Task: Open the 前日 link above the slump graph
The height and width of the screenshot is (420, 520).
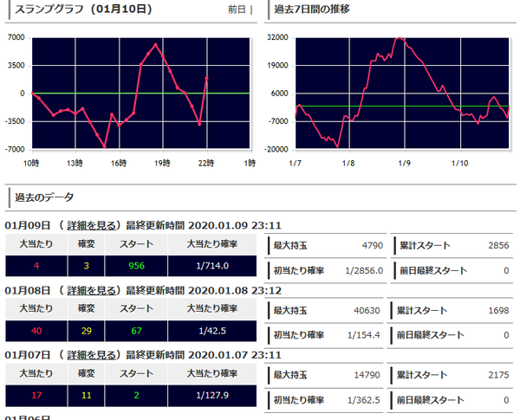Action: (237, 10)
